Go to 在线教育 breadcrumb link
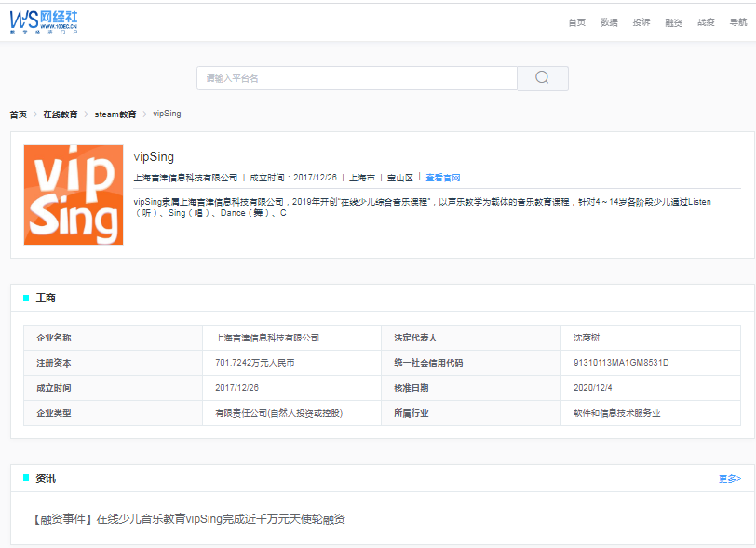Screen dimensions: 756x548 [61, 114]
